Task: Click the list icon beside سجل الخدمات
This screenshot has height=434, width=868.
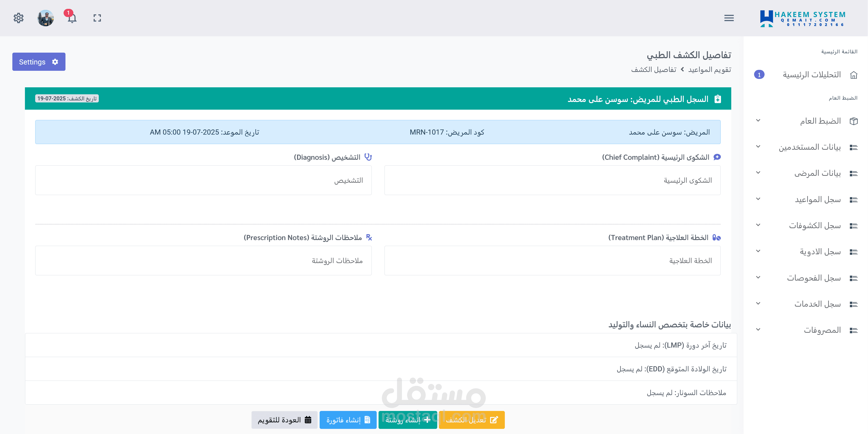Action: tap(854, 304)
